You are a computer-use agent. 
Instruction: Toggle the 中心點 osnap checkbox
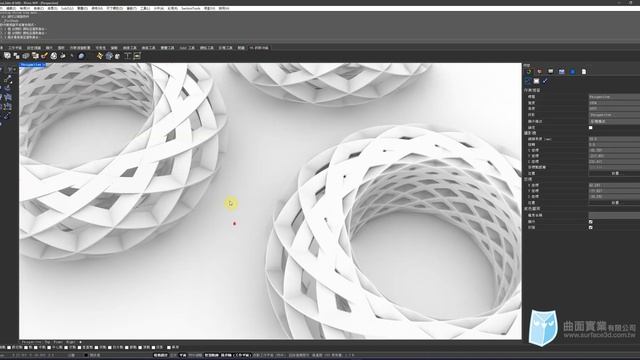[x=49, y=347]
